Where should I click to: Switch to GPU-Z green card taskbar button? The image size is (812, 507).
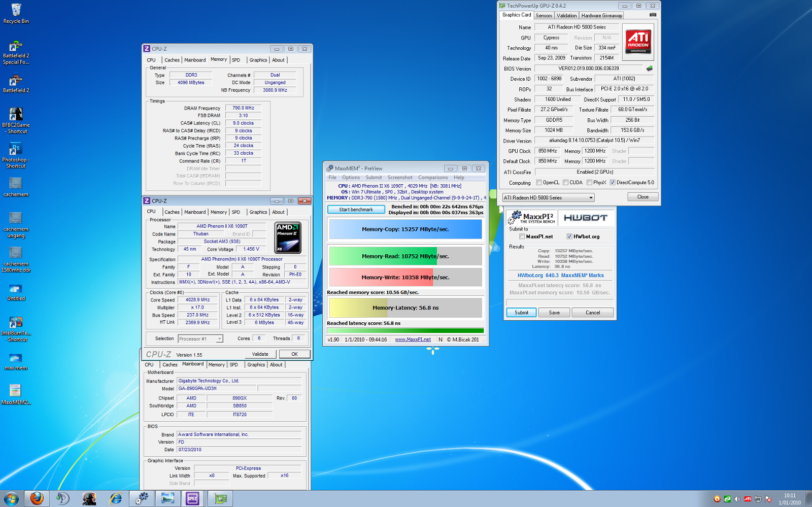coord(220,498)
